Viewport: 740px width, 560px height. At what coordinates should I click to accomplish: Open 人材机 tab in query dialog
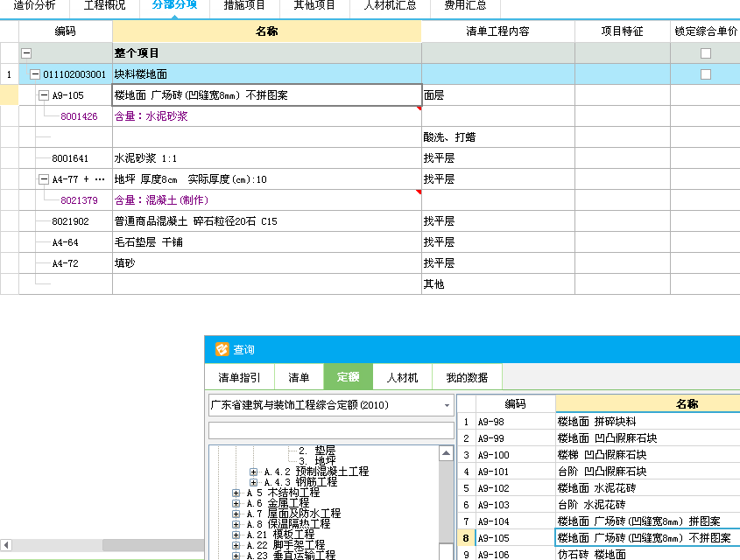(x=402, y=377)
